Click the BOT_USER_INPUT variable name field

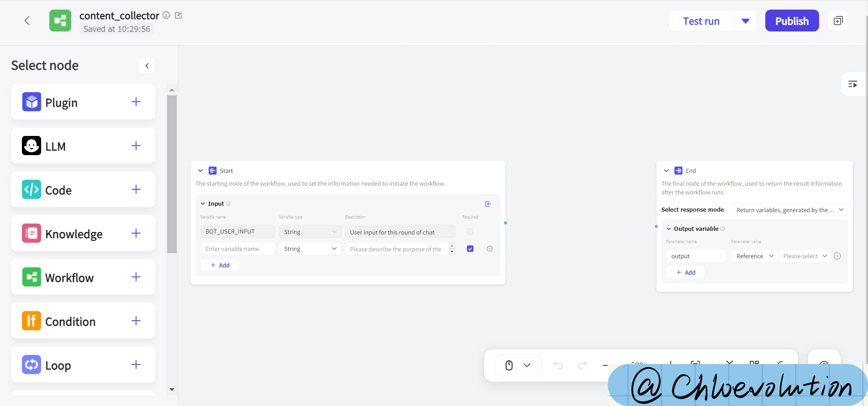(x=237, y=232)
